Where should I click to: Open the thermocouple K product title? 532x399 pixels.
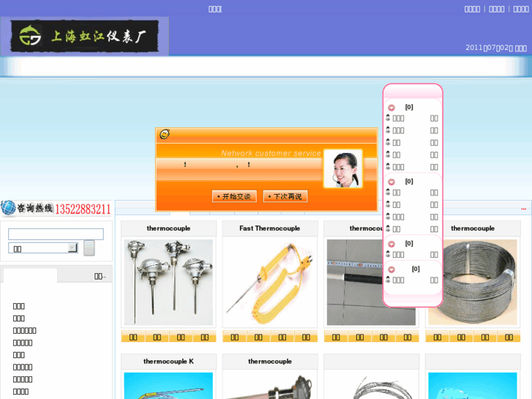click(168, 362)
